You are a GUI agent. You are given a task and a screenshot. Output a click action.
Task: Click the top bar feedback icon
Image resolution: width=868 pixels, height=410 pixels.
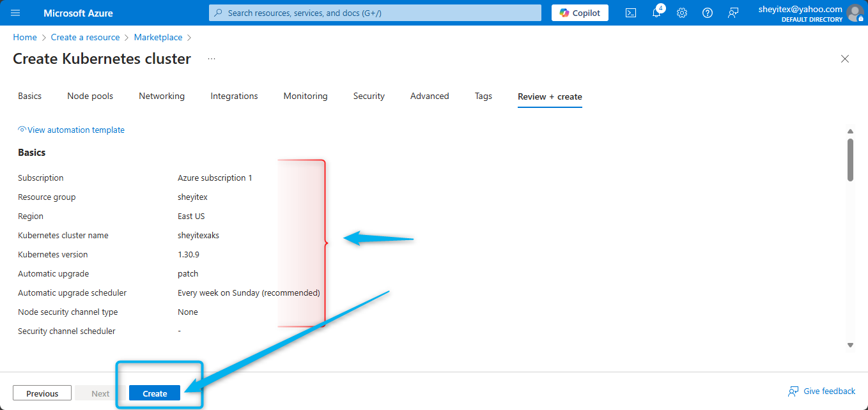point(733,13)
